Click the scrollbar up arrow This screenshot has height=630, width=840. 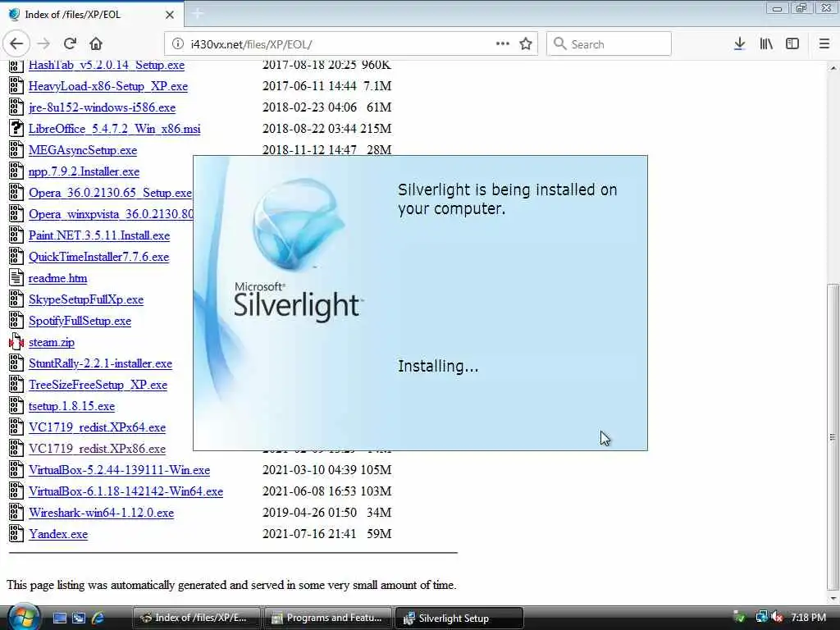pos(833,68)
